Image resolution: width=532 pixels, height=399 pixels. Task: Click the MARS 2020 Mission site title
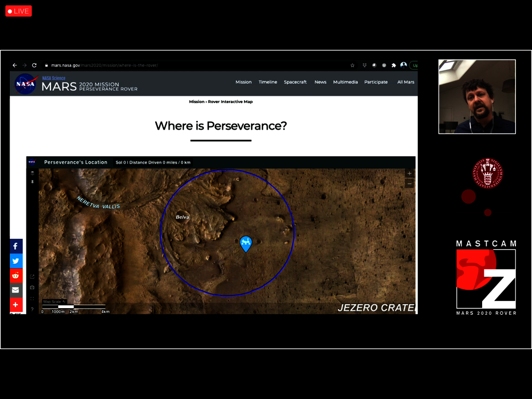coord(90,86)
